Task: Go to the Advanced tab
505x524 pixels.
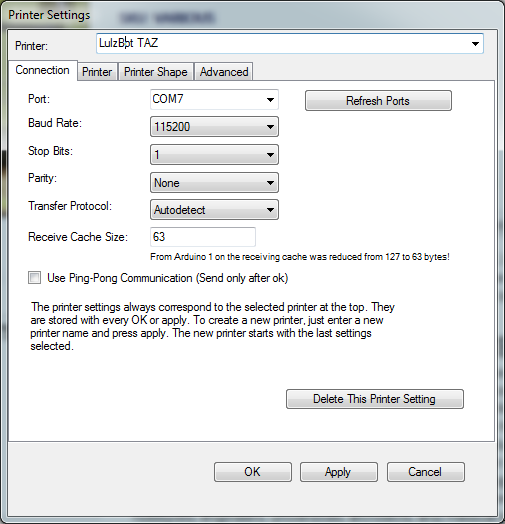Action: [224, 72]
